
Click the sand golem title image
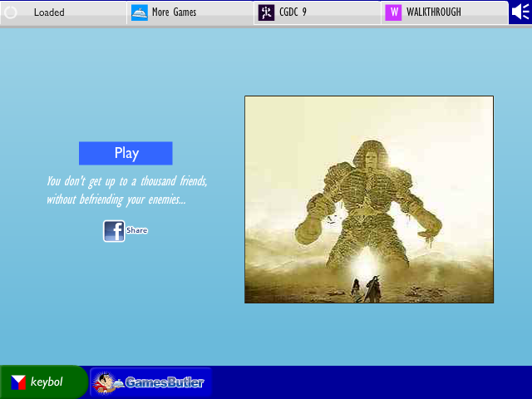369,199
